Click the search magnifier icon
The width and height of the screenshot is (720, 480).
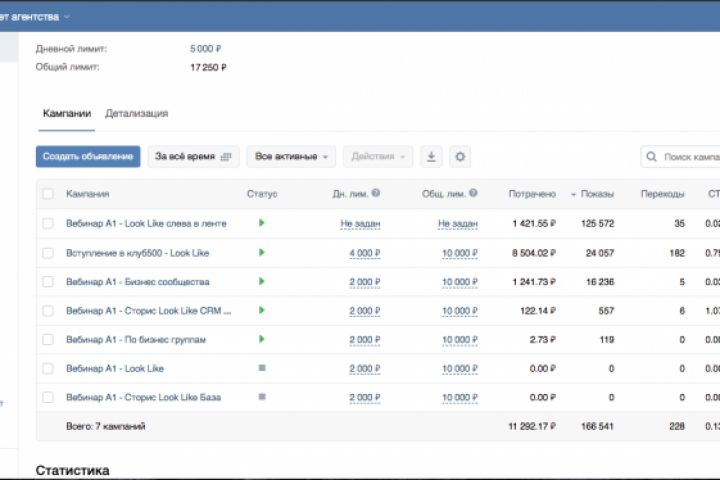click(x=651, y=157)
